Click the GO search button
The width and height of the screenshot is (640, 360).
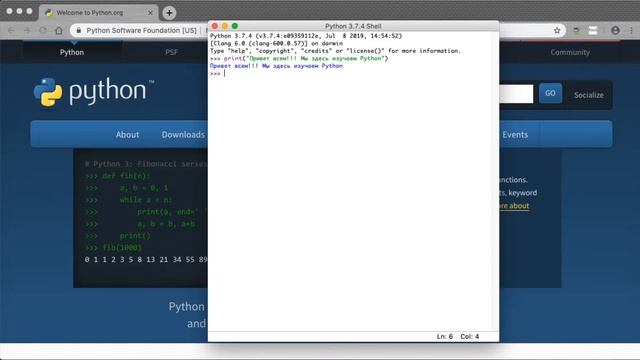tap(550, 93)
